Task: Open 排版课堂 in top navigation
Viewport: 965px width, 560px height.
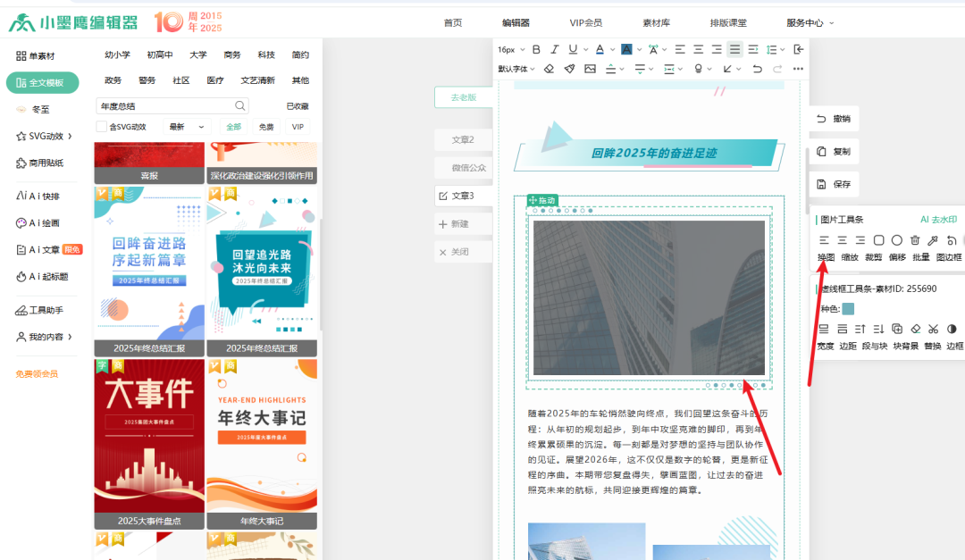Action: pos(728,22)
